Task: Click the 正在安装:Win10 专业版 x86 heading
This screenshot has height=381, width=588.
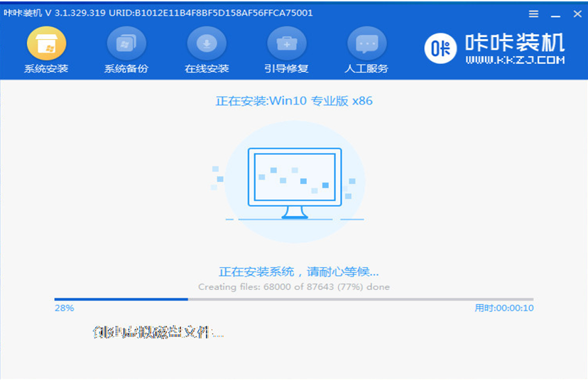Action: click(x=294, y=101)
